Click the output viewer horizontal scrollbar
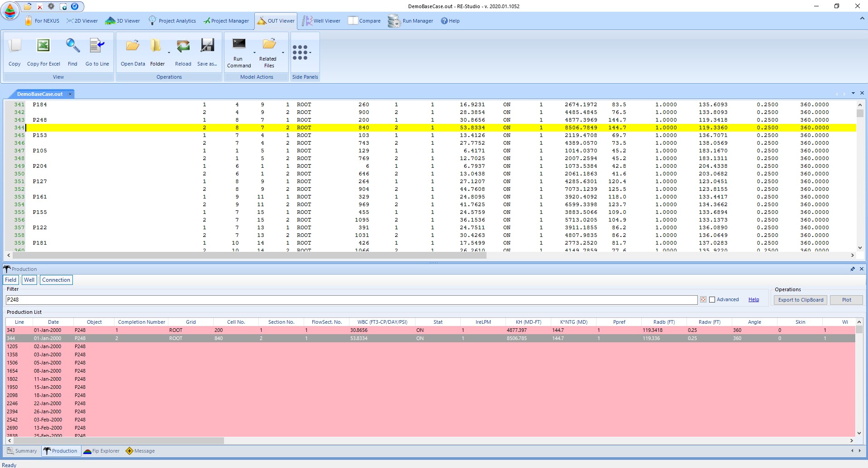868x468 pixels. pos(249,255)
